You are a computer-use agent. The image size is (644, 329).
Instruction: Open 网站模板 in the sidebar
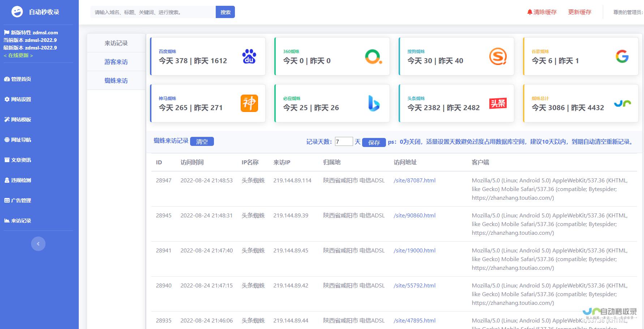[18, 120]
